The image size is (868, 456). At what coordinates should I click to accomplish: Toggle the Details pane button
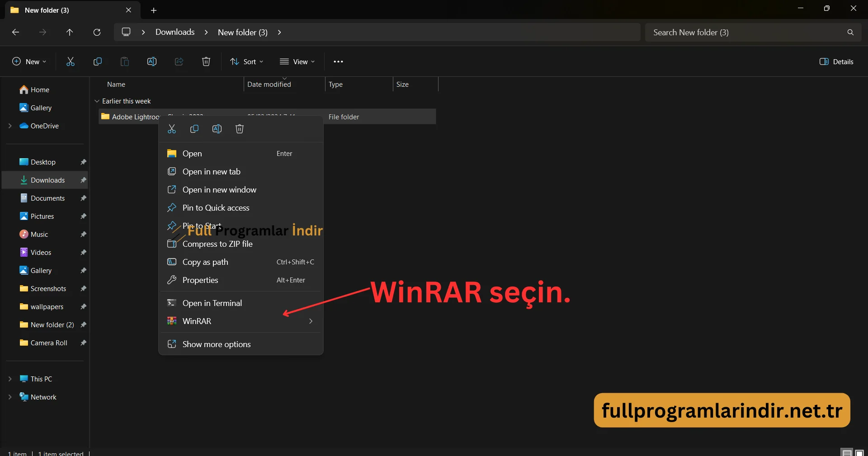point(836,61)
